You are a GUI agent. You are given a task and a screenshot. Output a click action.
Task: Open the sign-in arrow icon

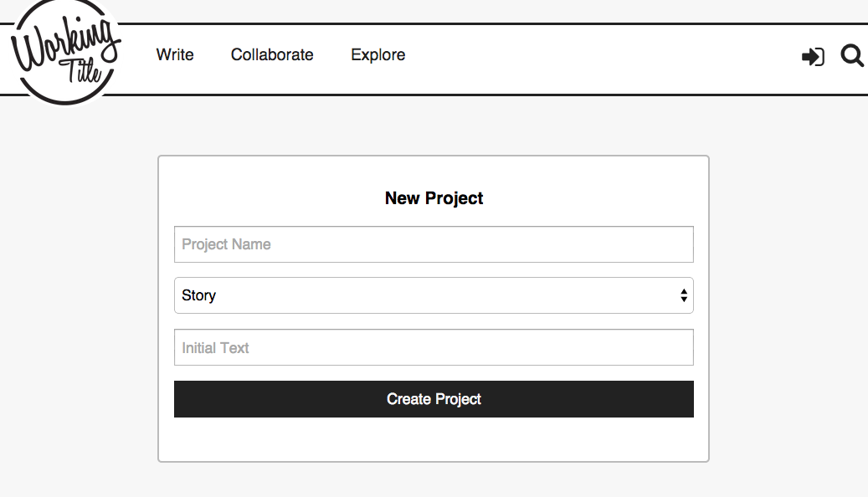click(813, 56)
